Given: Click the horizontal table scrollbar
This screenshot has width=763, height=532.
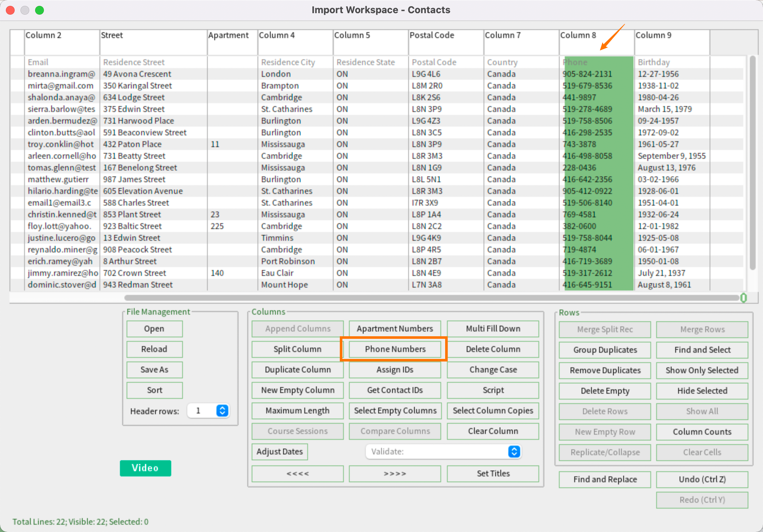Looking at the screenshot, I should (x=432, y=298).
